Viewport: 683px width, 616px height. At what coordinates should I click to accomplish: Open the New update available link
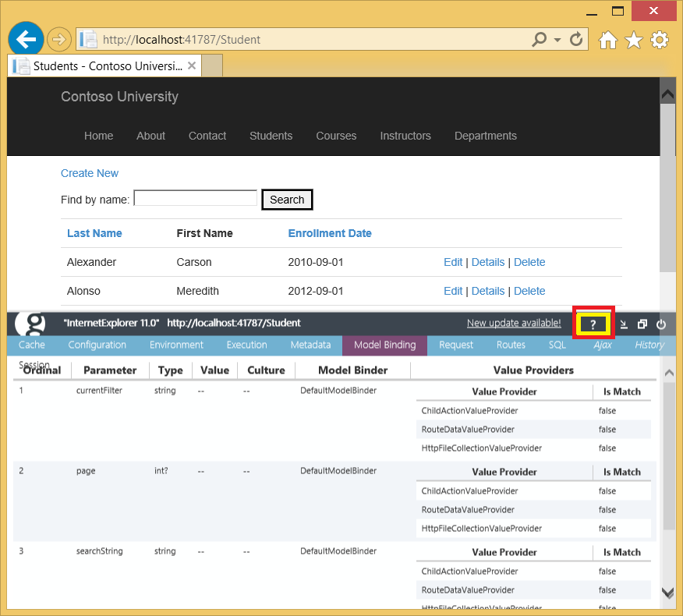(514, 322)
